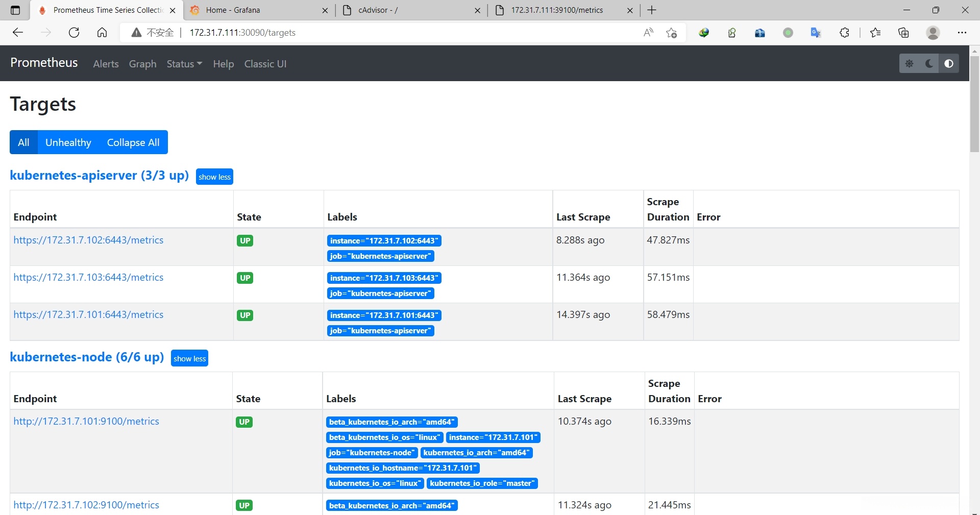Open the Alerts navigation item
Viewport: 980px width, 515px height.
(106, 64)
